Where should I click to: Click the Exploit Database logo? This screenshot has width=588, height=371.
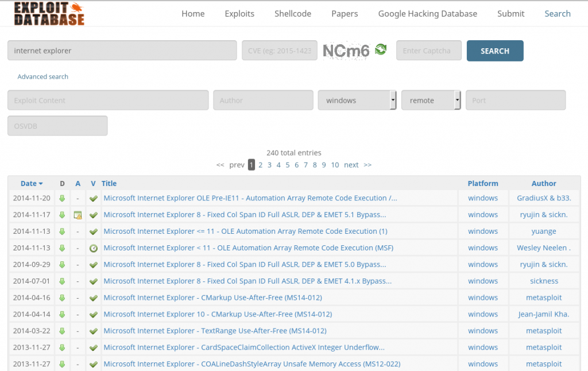pos(49,14)
